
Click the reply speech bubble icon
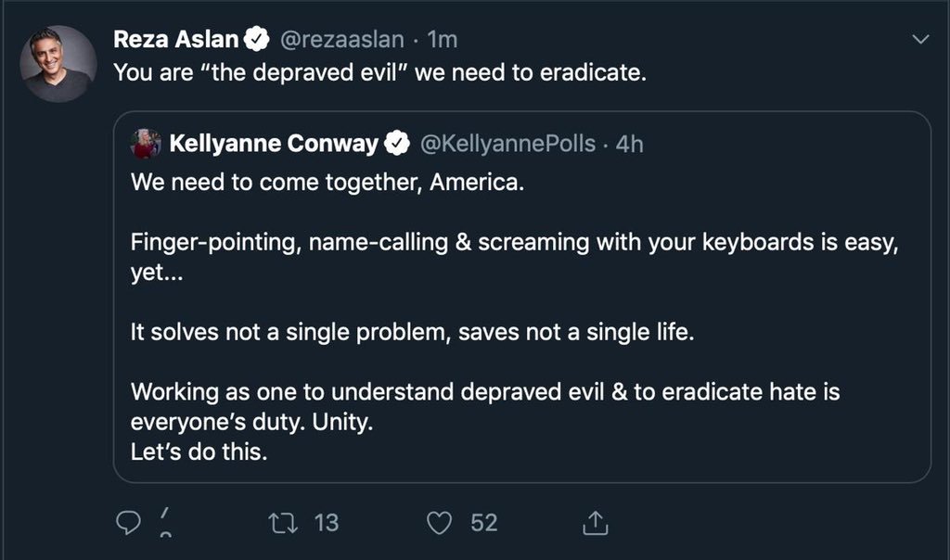(x=127, y=523)
